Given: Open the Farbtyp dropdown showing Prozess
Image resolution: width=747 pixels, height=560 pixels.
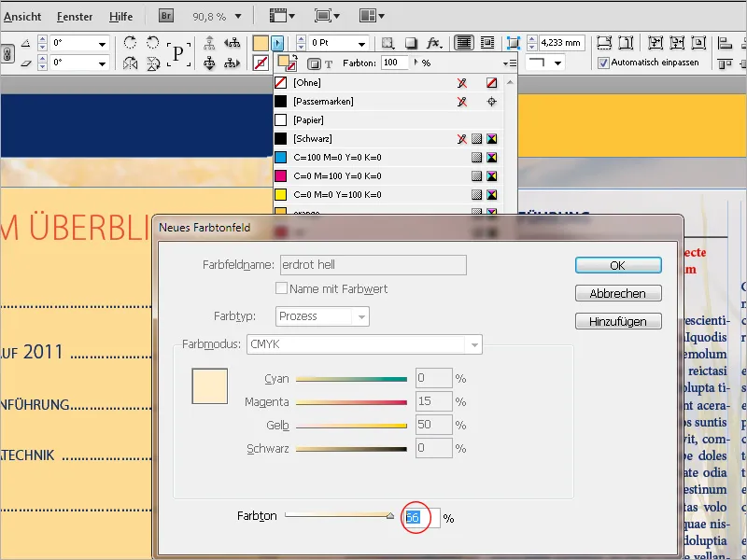Looking at the screenshot, I should point(322,316).
